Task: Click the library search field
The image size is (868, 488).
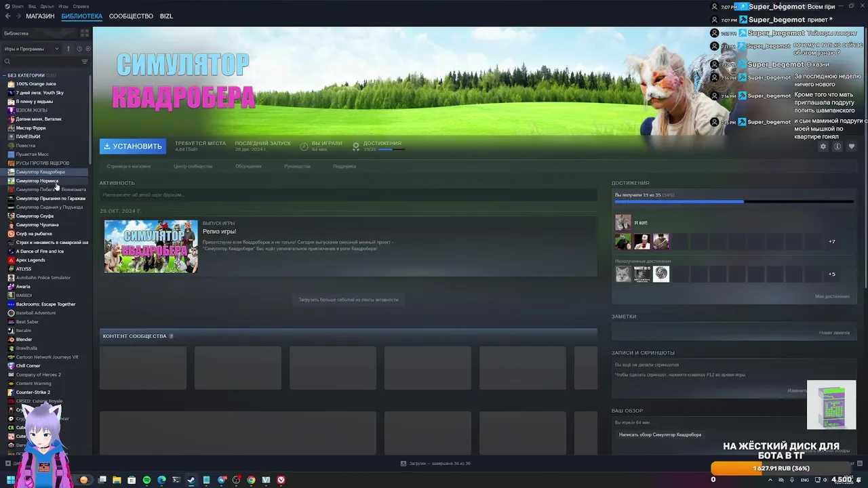Action: tap(41, 62)
